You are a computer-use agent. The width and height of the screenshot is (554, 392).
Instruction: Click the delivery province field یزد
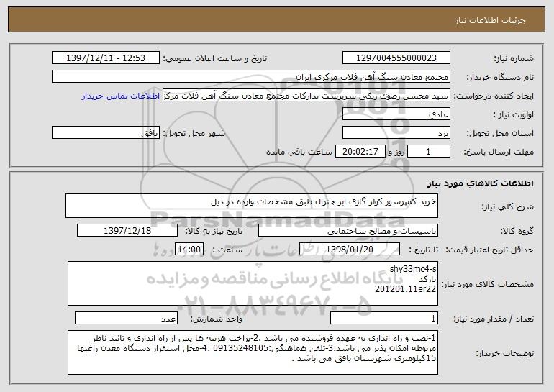(396, 133)
